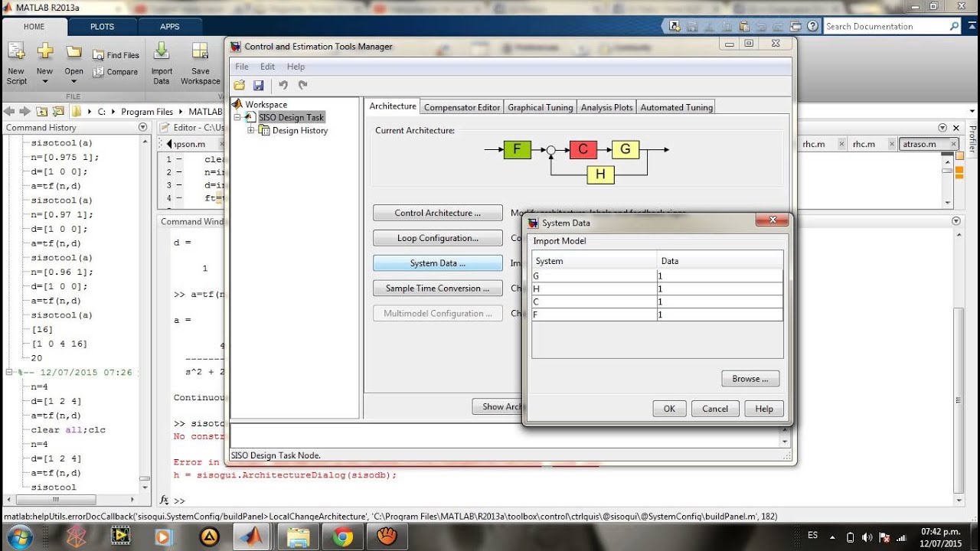Screen dimensions: 980x551
Task: Undo last action in Tools Manager toolbar
Action: (283, 85)
